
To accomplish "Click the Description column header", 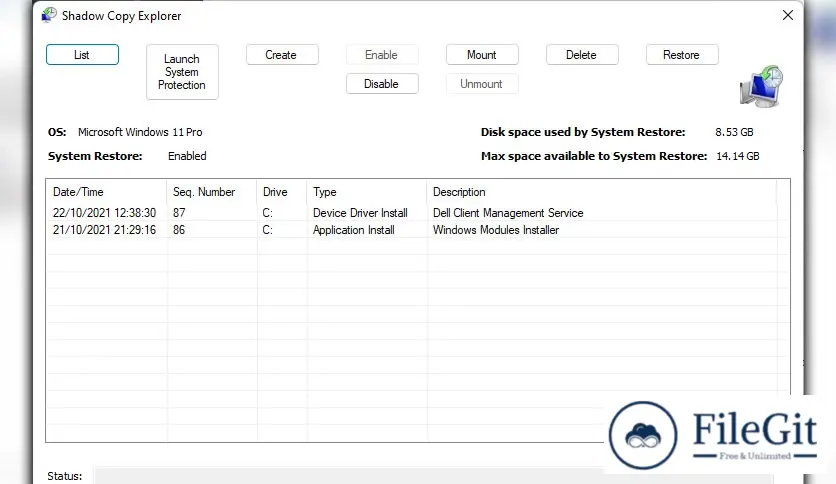I will tap(601, 192).
